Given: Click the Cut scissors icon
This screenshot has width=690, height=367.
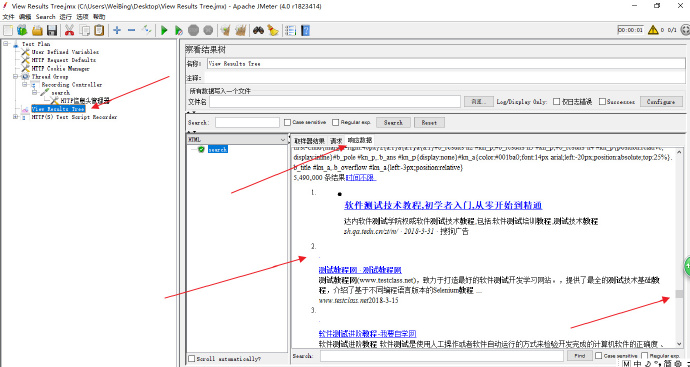Looking at the screenshot, I should (x=70, y=30).
